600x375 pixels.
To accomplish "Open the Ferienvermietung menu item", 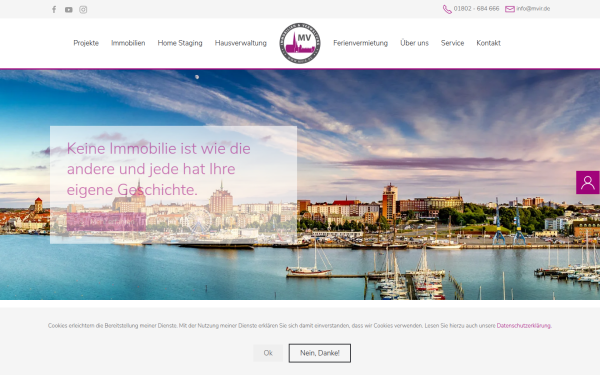I will pyautogui.click(x=360, y=43).
